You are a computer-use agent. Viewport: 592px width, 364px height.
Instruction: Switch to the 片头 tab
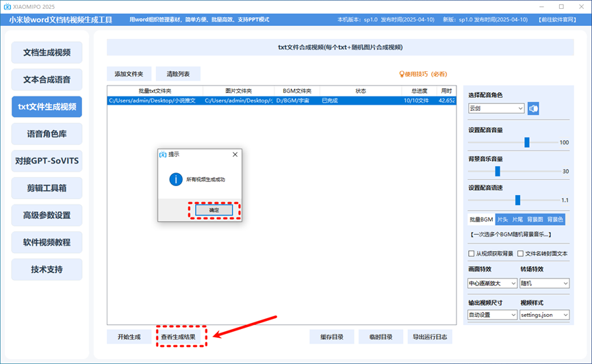coord(502,220)
